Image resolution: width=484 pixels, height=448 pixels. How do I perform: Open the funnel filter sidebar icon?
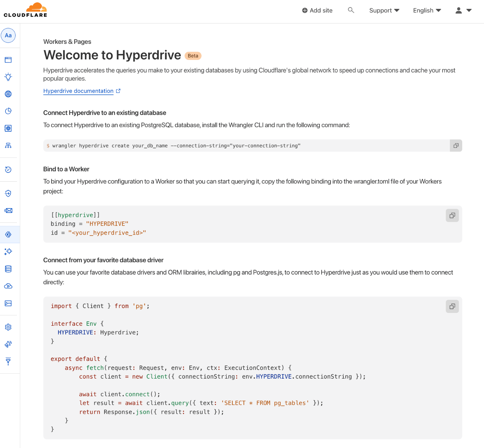8,361
